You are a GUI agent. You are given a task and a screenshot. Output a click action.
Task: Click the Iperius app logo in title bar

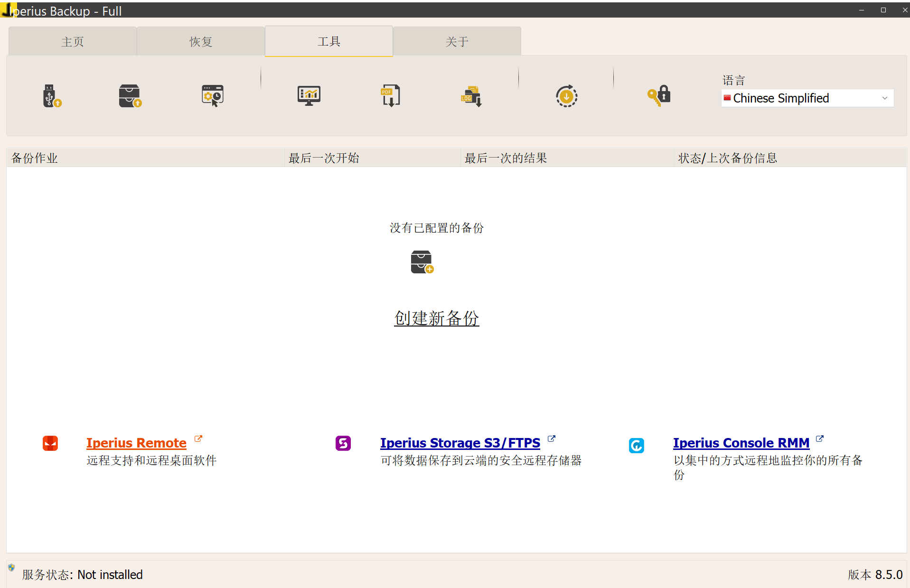[x=8, y=9]
